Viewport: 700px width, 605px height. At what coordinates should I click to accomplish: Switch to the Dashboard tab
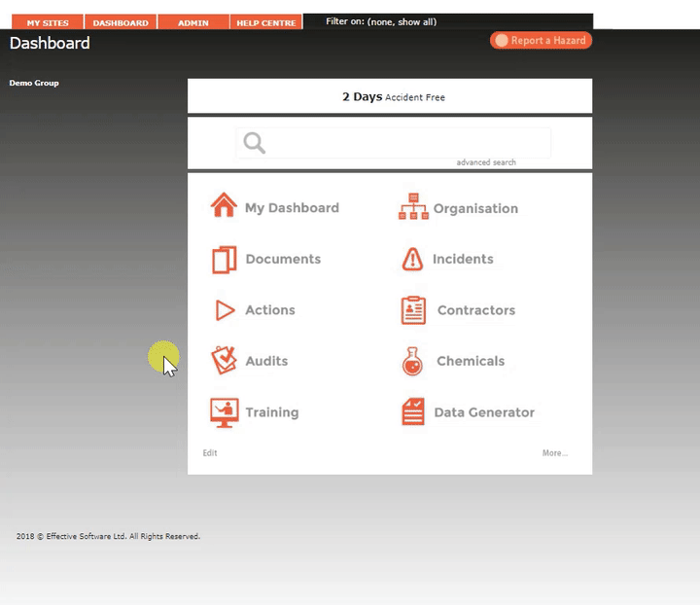tap(121, 22)
